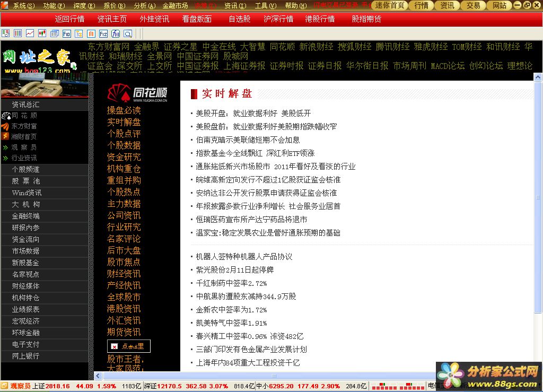Open headline 美股开盘：就业数据利好 美股低开
Viewport: 543px width, 392px height.
tap(253, 113)
